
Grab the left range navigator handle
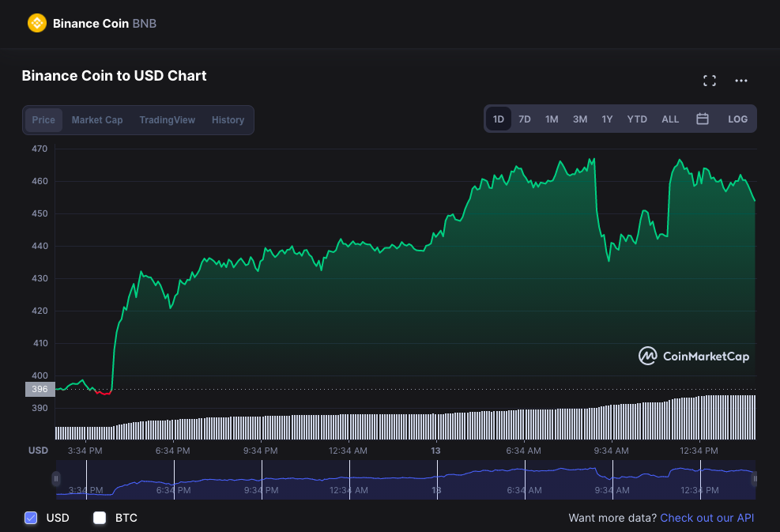55,479
